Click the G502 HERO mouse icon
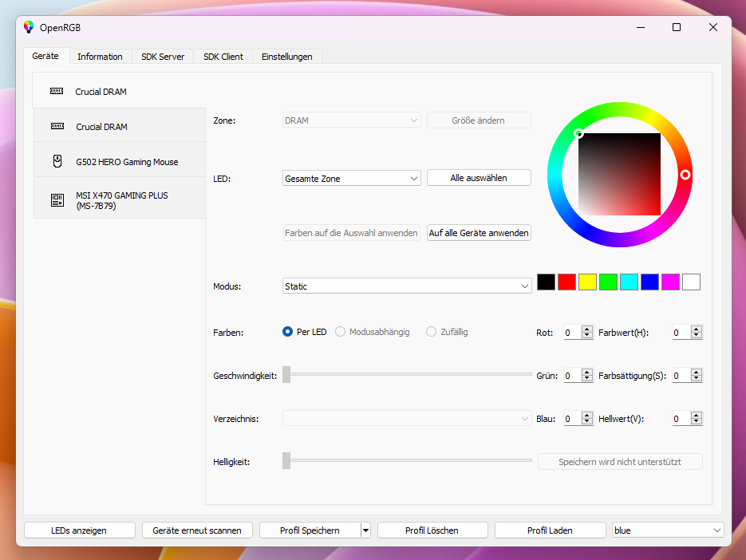This screenshot has height=560, width=746. pos(57,161)
